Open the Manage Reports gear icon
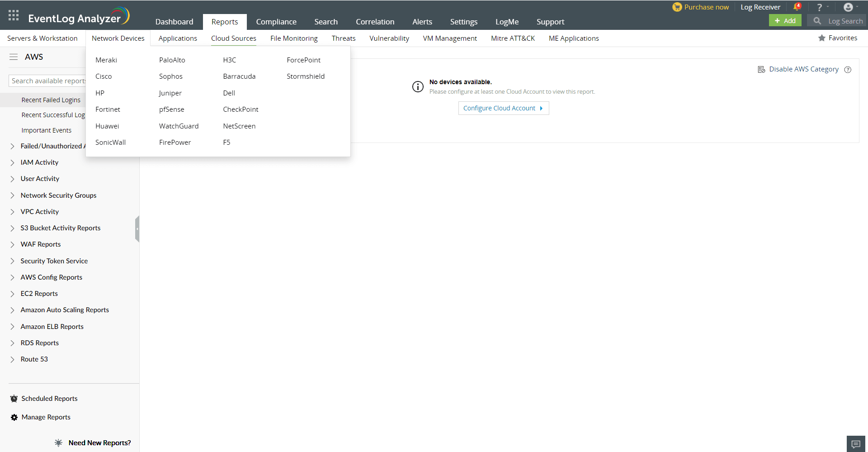Screen dimensions: 868x452 click(14, 417)
